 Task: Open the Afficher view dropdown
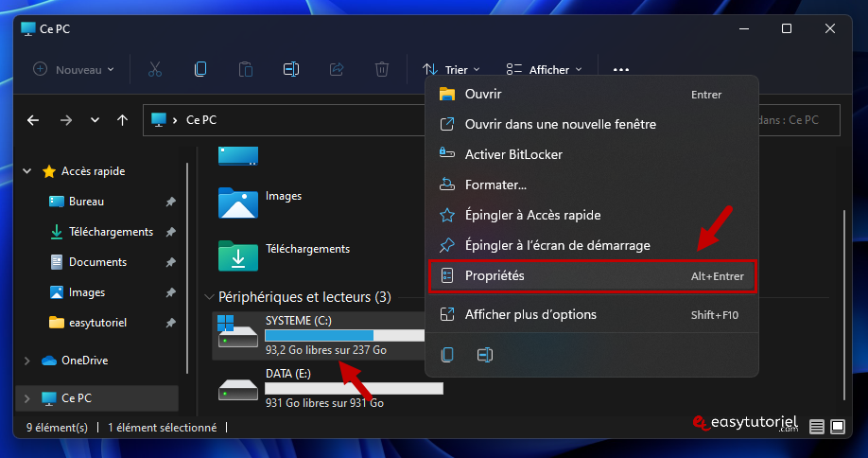(x=544, y=69)
